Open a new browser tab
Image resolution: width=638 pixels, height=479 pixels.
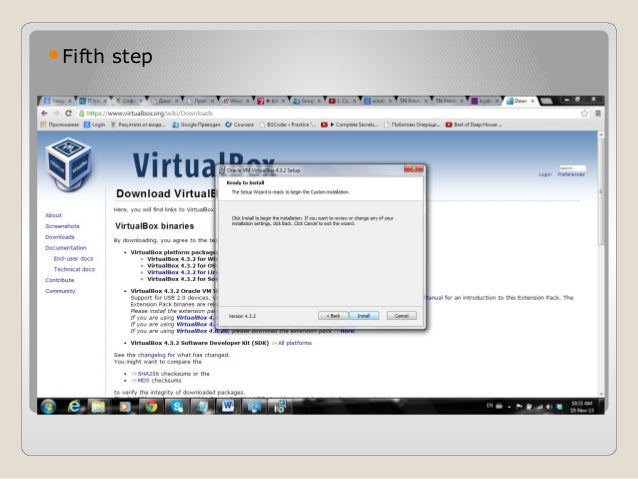point(546,101)
